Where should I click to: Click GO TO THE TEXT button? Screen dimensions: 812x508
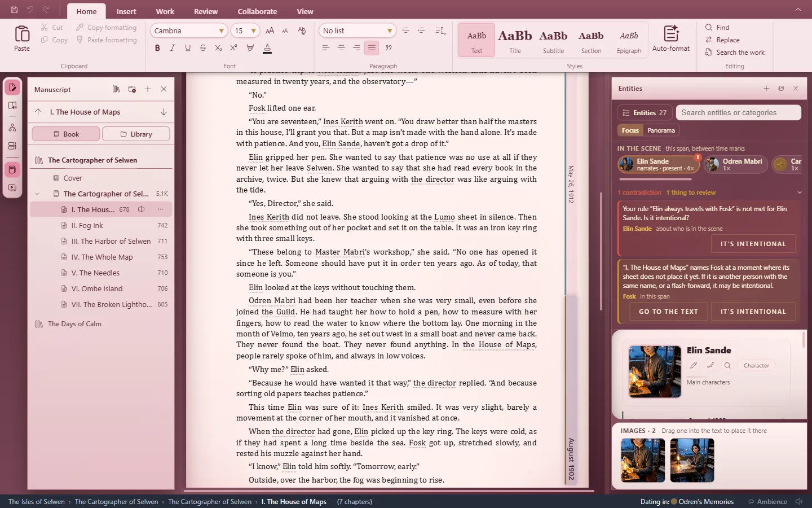(x=668, y=312)
